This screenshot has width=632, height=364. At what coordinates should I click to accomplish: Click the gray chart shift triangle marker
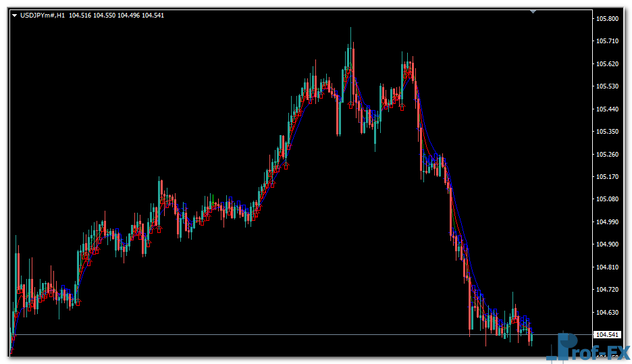pos(533,11)
